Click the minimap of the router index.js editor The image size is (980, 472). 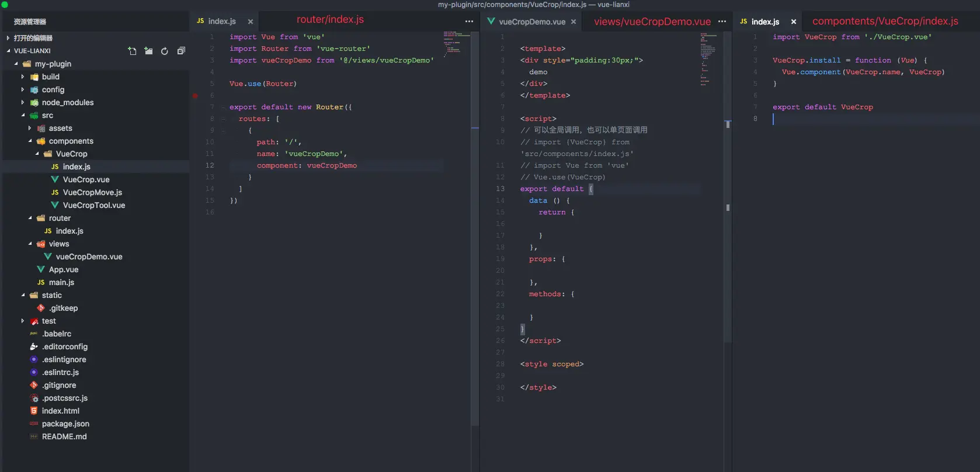456,43
